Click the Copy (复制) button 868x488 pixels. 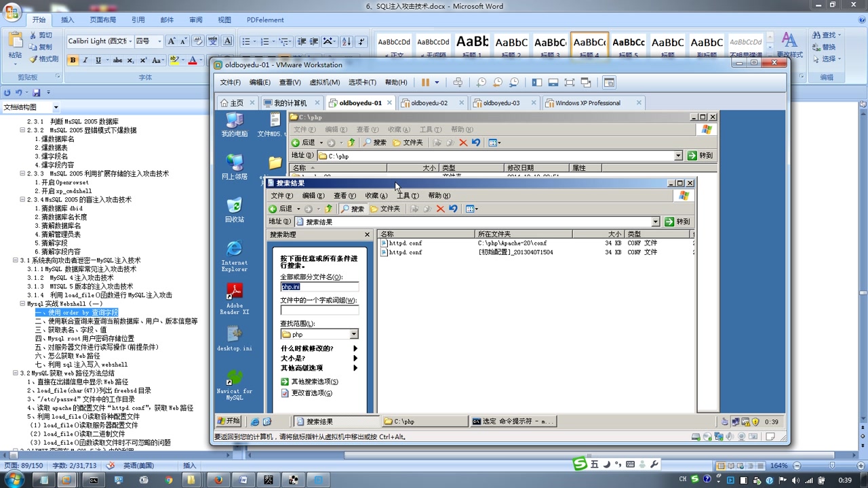40,47
